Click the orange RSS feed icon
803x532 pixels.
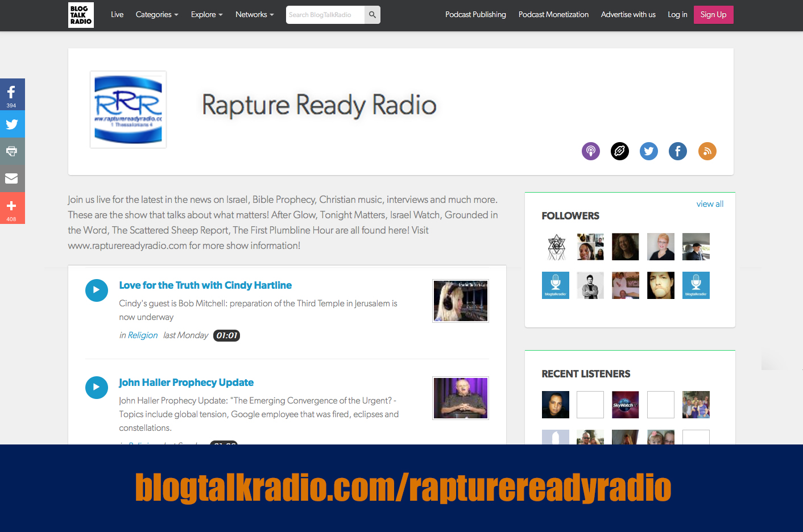pos(707,151)
